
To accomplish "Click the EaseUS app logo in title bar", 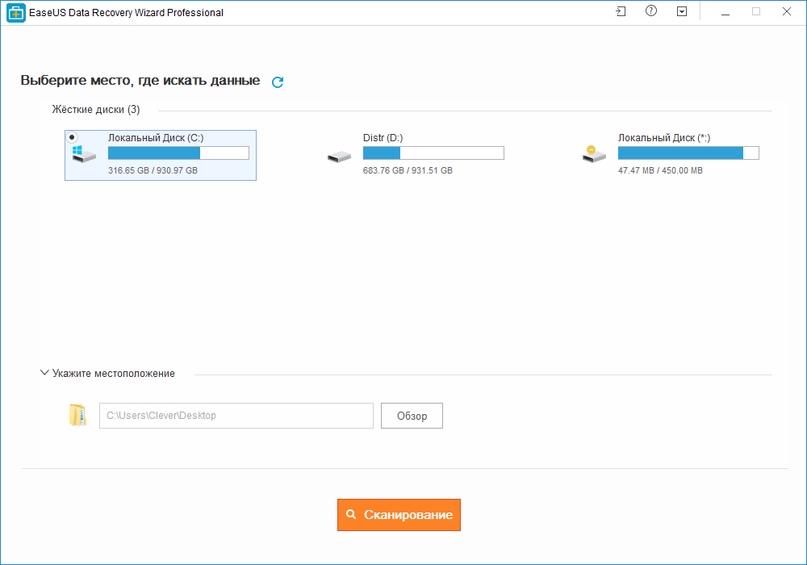I will 16,13.
